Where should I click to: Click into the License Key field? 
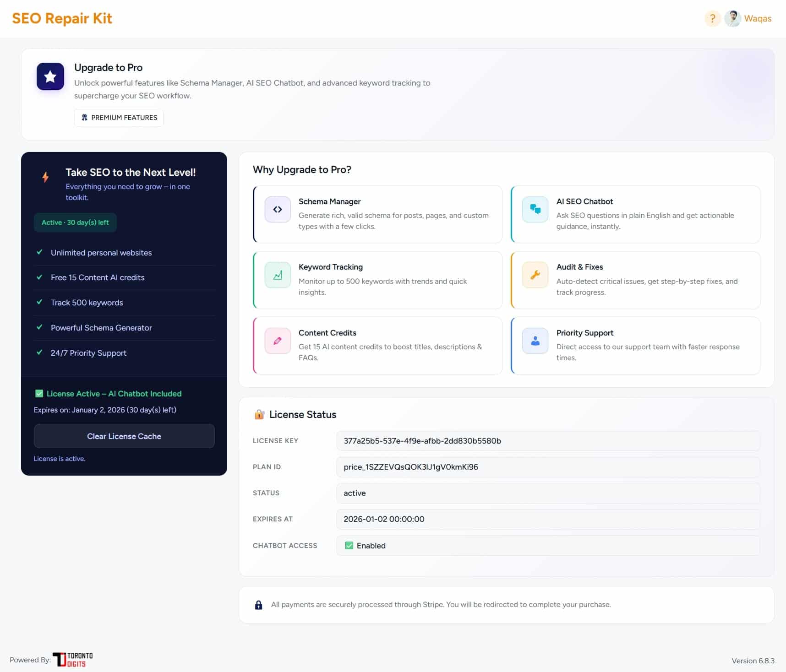pos(548,441)
